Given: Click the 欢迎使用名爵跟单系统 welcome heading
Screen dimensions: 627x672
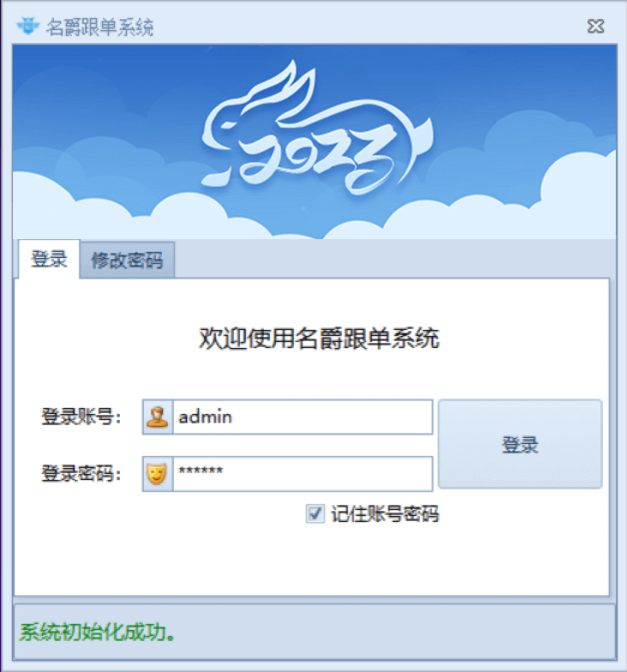Looking at the screenshot, I should click(x=319, y=339).
